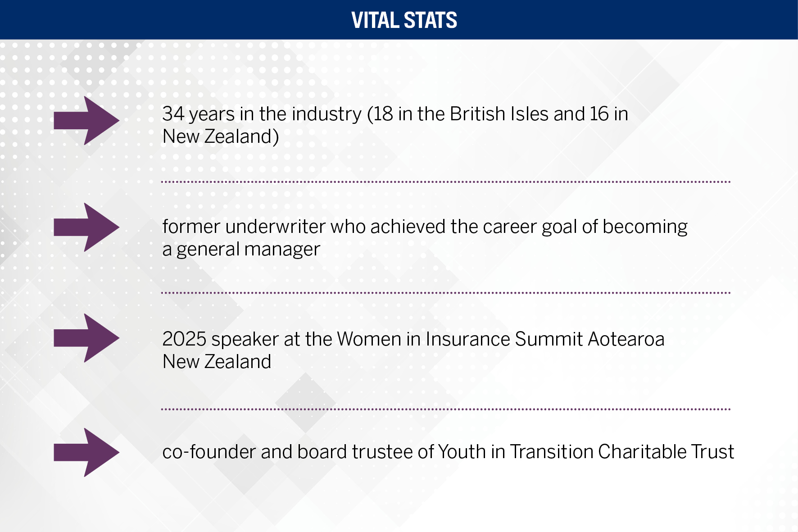Click the phrase 'former underwriter'

244,227
